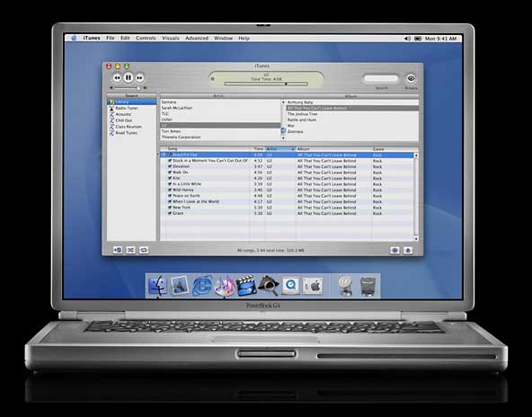The height and width of the screenshot is (417, 532).
Task: Go back to the previous track
Action: coord(117,78)
